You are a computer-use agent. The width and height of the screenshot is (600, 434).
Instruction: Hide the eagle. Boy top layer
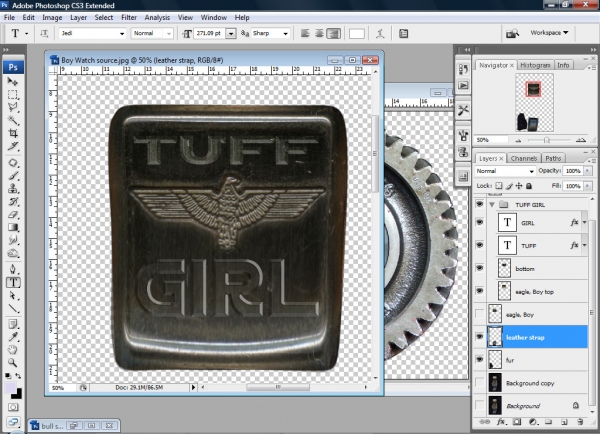479,291
